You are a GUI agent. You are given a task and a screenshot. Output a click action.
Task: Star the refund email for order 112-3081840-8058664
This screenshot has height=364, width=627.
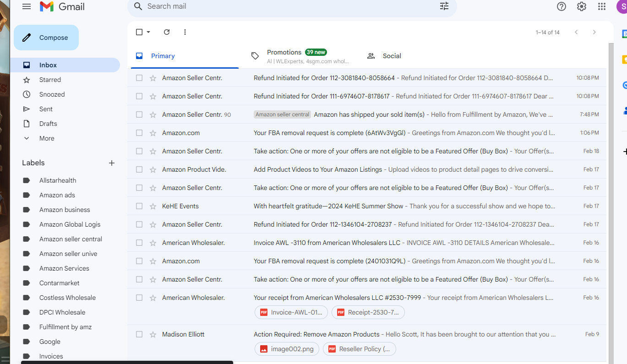pyautogui.click(x=153, y=78)
